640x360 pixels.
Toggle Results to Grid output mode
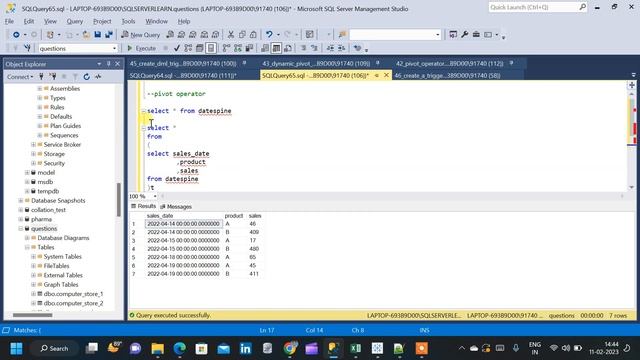point(276,48)
